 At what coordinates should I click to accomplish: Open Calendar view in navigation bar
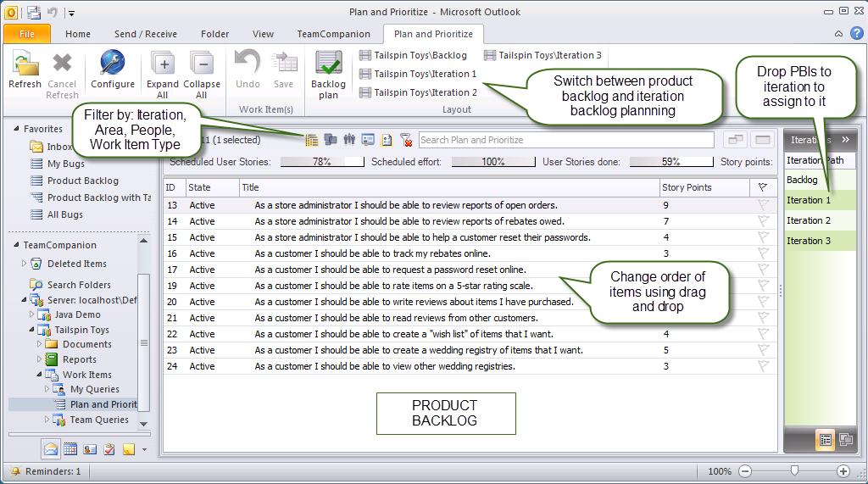point(70,449)
